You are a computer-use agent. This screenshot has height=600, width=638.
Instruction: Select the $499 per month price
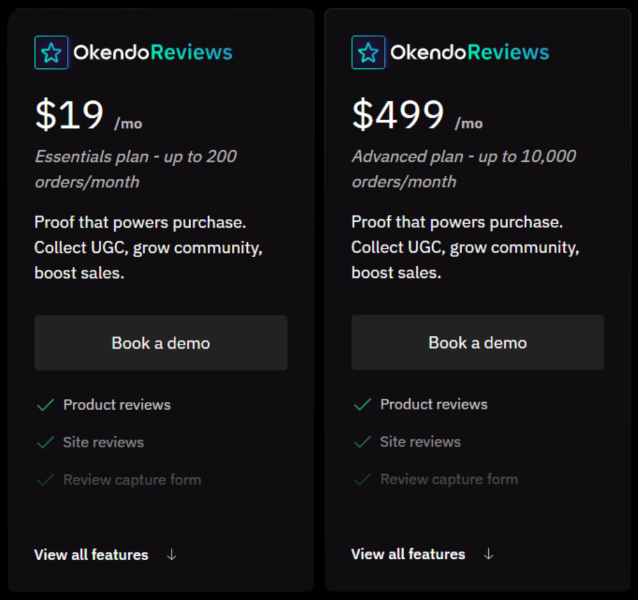click(x=398, y=116)
